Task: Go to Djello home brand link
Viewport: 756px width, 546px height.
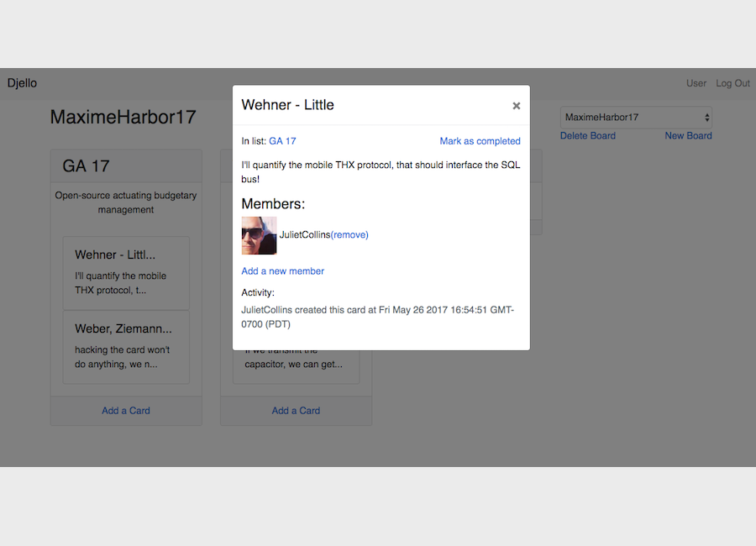Action: click(22, 83)
